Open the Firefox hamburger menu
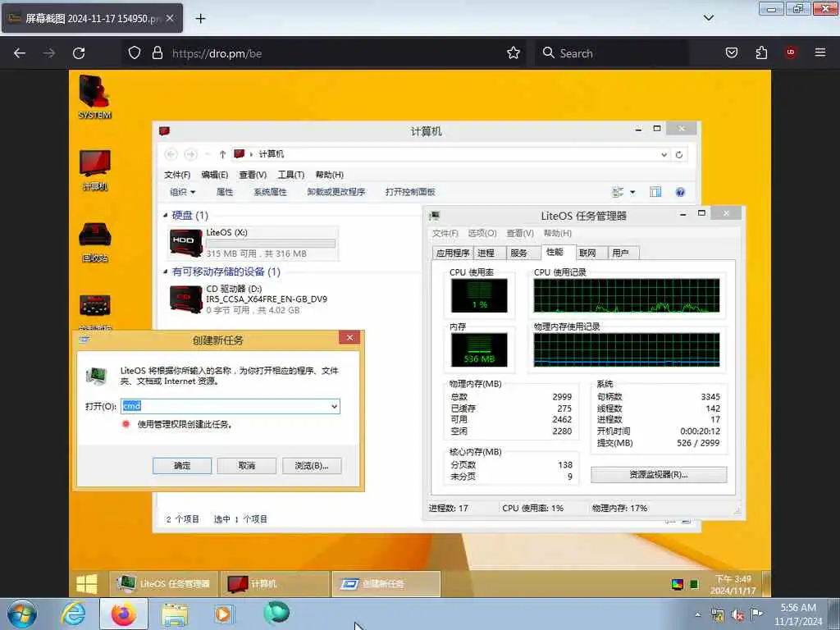This screenshot has height=630, width=840. [819, 52]
